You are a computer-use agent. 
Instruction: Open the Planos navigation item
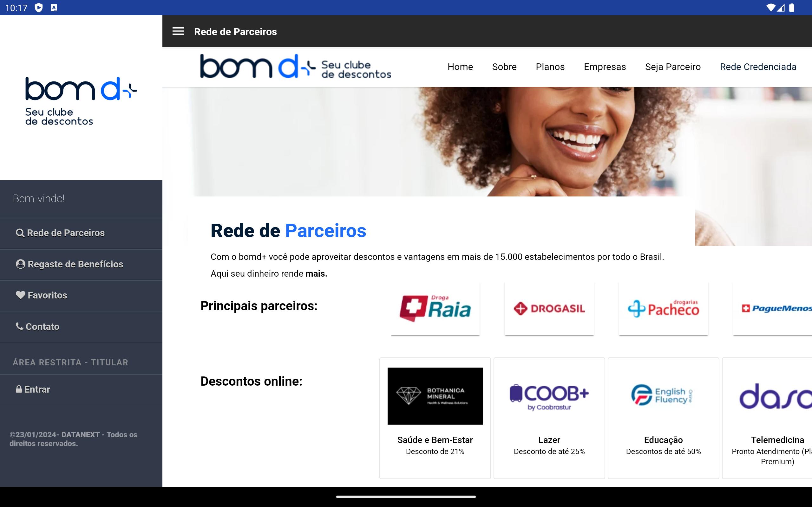[550, 67]
